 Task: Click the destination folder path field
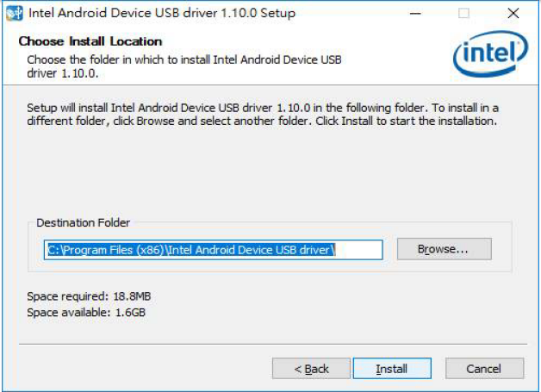click(214, 250)
